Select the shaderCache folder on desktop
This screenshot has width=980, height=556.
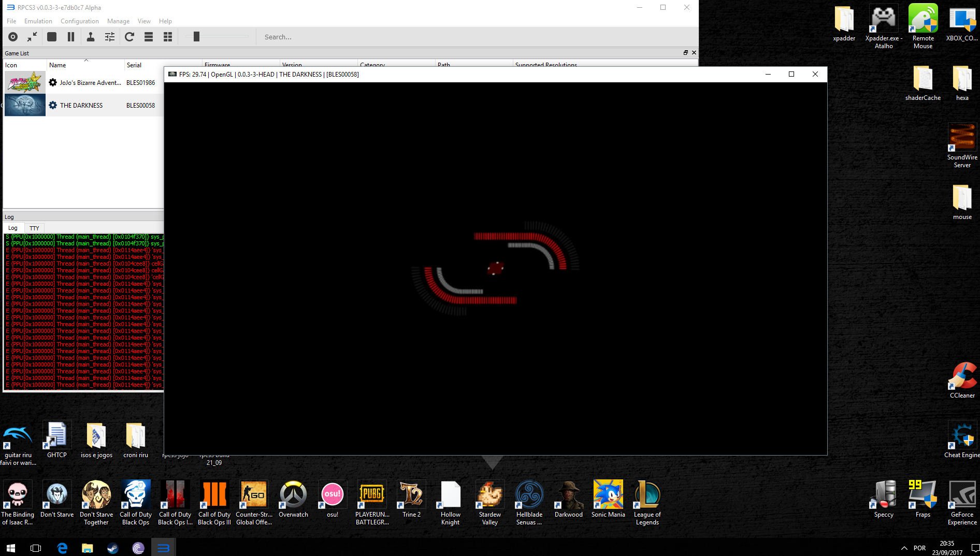[x=923, y=83]
